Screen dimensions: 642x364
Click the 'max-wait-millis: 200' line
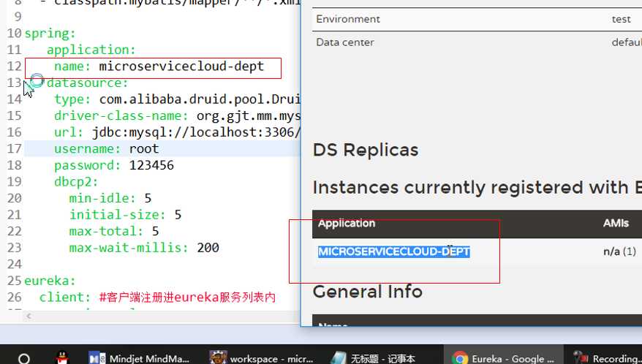point(144,248)
